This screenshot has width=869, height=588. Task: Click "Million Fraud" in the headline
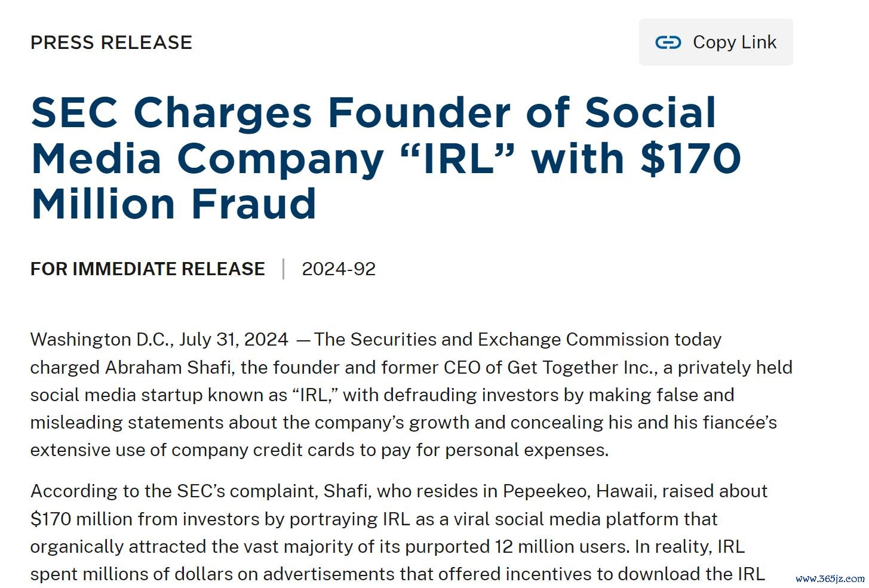pos(173,204)
